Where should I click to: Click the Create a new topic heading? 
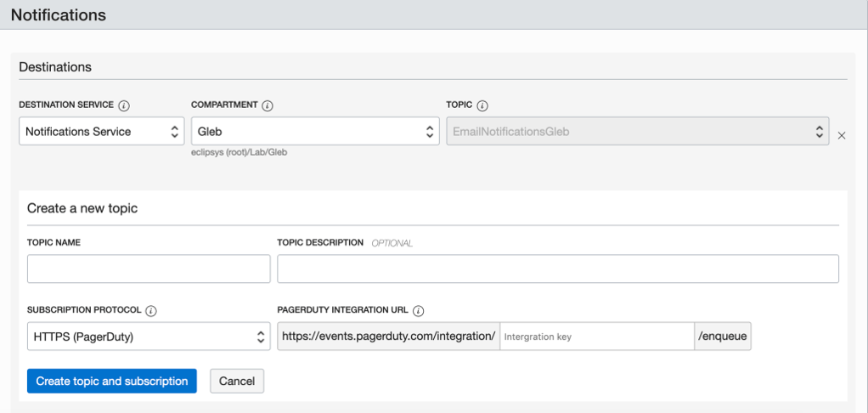82,208
